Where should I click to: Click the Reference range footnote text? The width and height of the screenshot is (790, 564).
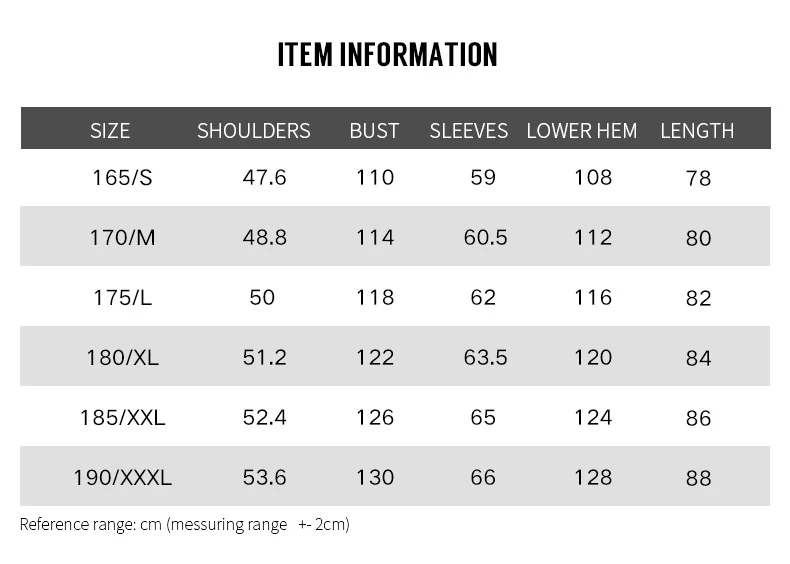click(x=184, y=525)
